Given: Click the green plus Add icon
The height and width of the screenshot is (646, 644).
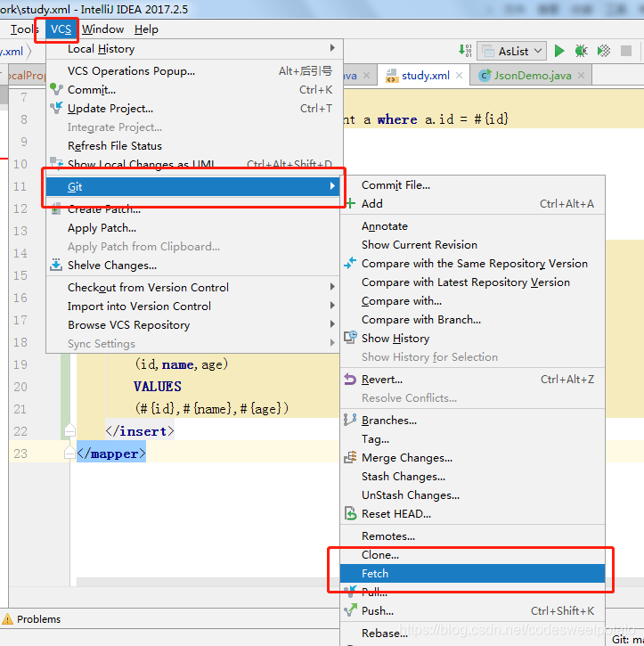Looking at the screenshot, I should point(350,203).
